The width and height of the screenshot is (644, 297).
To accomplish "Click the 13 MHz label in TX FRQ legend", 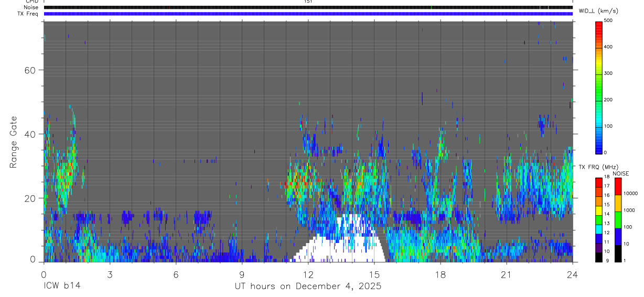I will coord(607,223).
